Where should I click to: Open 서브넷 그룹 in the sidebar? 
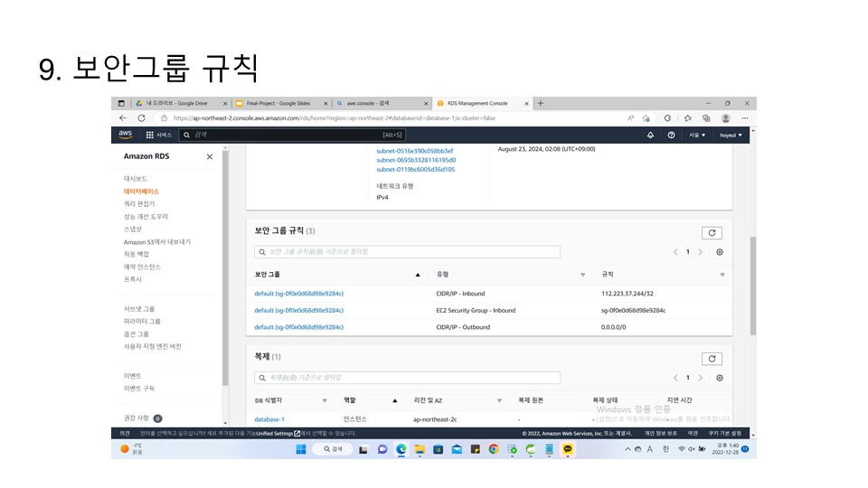click(x=139, y=309)
